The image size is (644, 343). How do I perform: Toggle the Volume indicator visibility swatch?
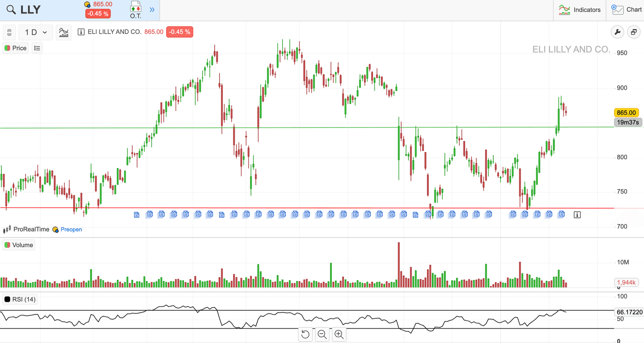click(6, 245)
